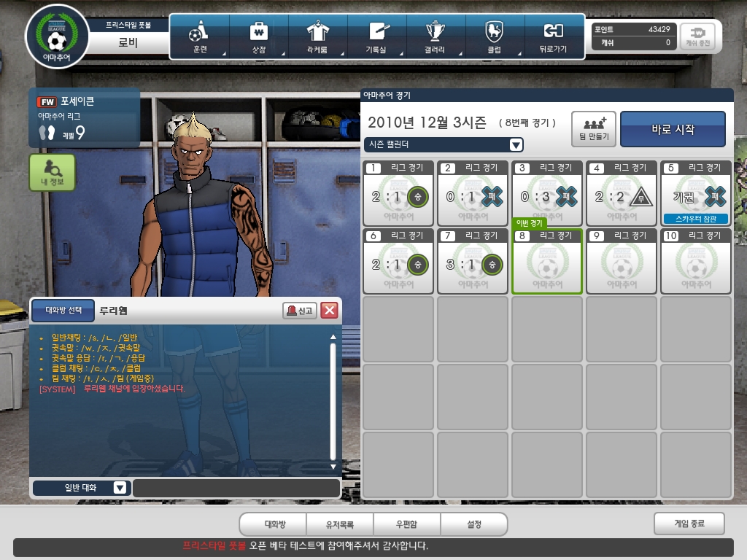Image resolution: width=747 pixels, height=560 pixels.
Task: Click the 캐쉬 충전 cash recharge icon
Action: [x=698, y=36]
